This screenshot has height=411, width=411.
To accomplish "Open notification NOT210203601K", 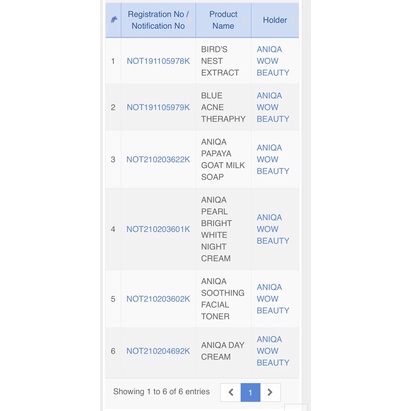I will coord(158,229).
